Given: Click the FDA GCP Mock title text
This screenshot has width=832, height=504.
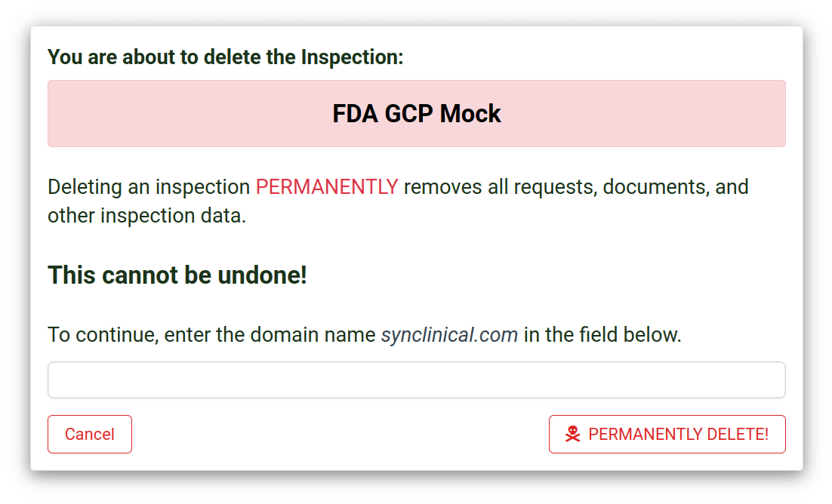Looking at the screenshot, I should point(416,114).
